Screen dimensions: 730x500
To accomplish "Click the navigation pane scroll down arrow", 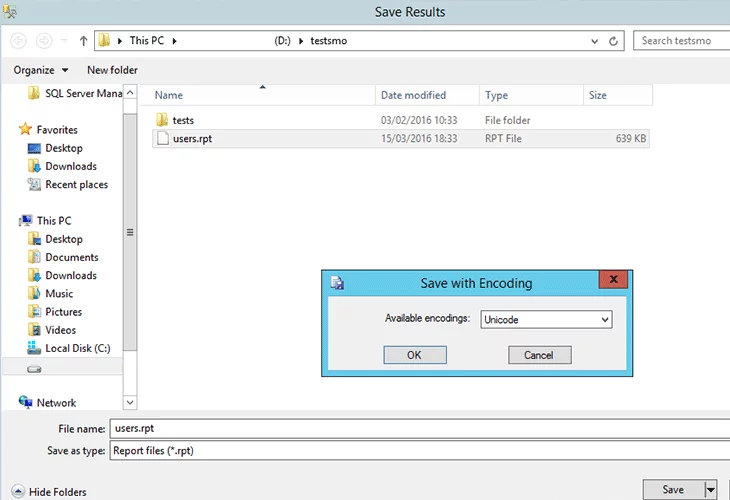I will click(129, 401).
